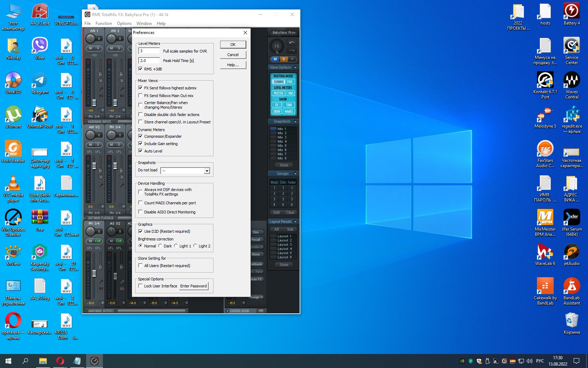Click the Opera browser icon in the taskbar
The height and width of the screenshot is (368, 588).
point(60,361)
